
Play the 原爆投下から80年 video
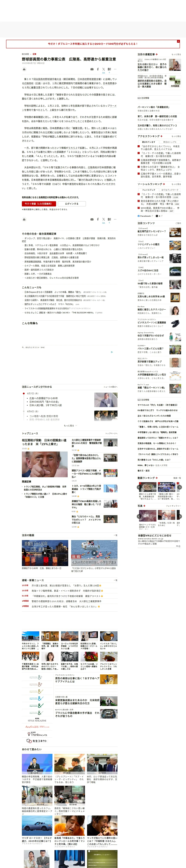(45, 553)
